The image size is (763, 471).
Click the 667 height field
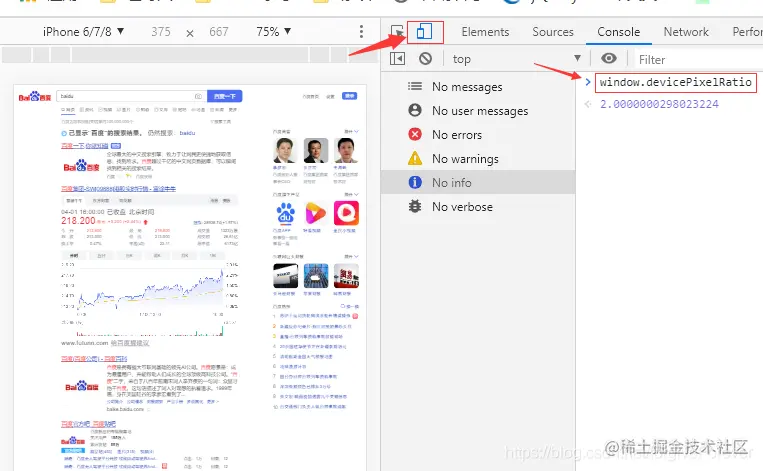tap(218, 32)
